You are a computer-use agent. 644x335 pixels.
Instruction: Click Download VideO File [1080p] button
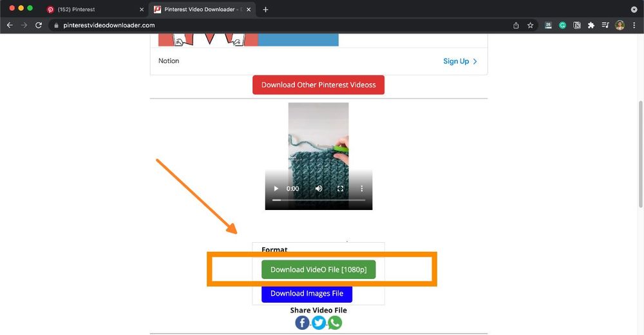click(318, 270)
